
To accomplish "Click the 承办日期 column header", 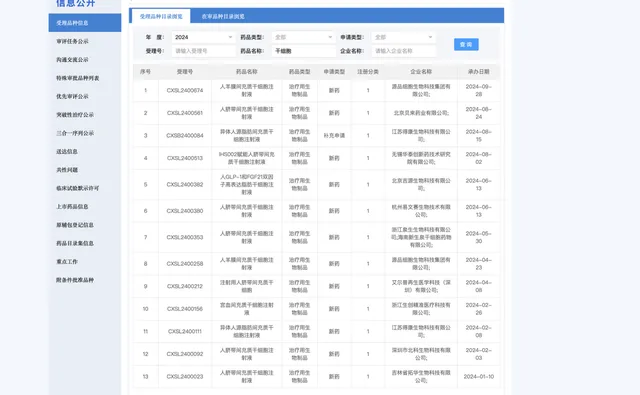I will click(x=478, y=72).
